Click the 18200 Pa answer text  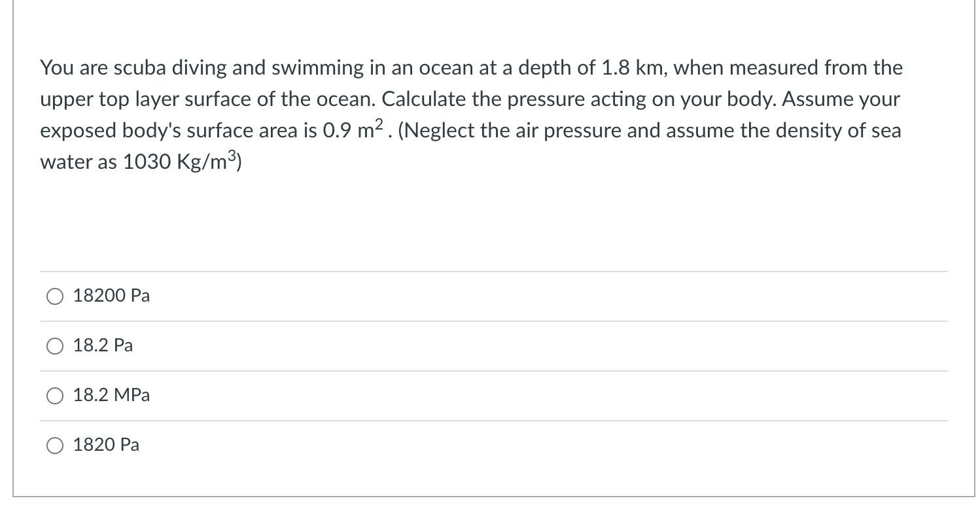coord(111,296)
